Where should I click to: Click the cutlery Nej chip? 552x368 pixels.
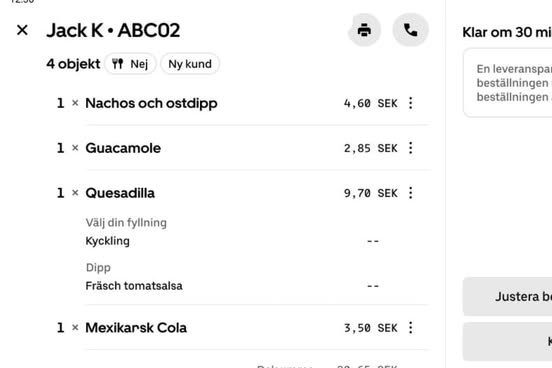pyautogui.click(x=130, y=64)
